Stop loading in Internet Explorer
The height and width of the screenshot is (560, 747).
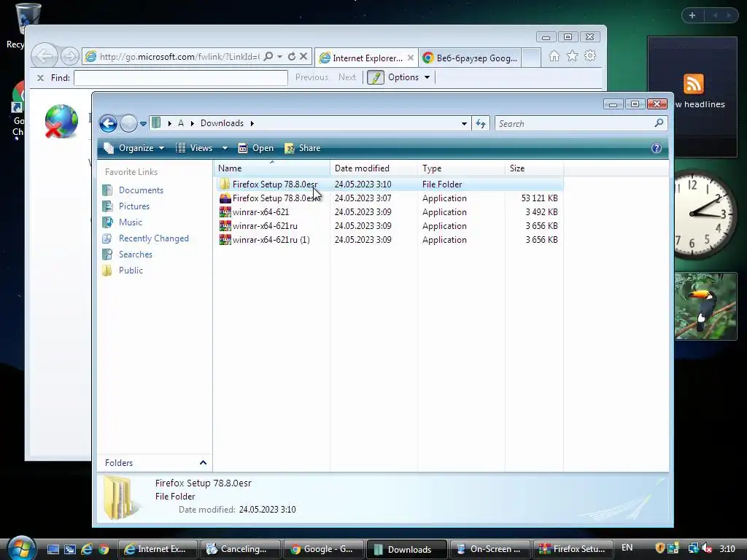(303, 56)
